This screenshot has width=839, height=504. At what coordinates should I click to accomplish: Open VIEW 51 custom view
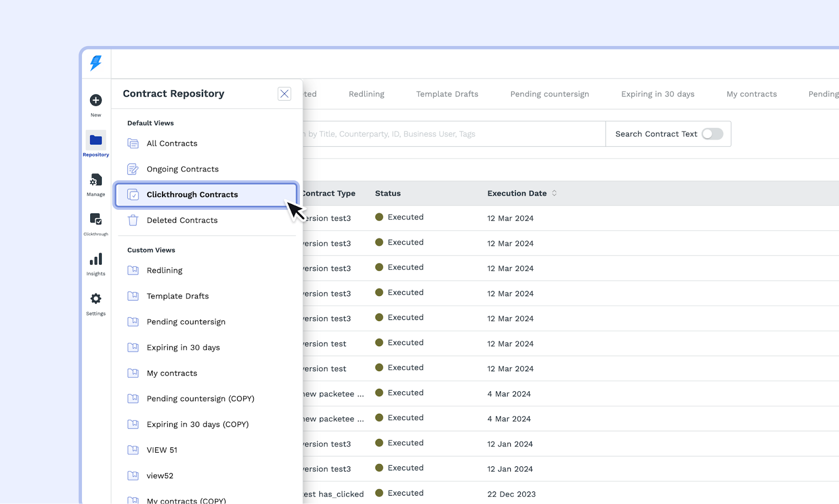pos(162,450)
